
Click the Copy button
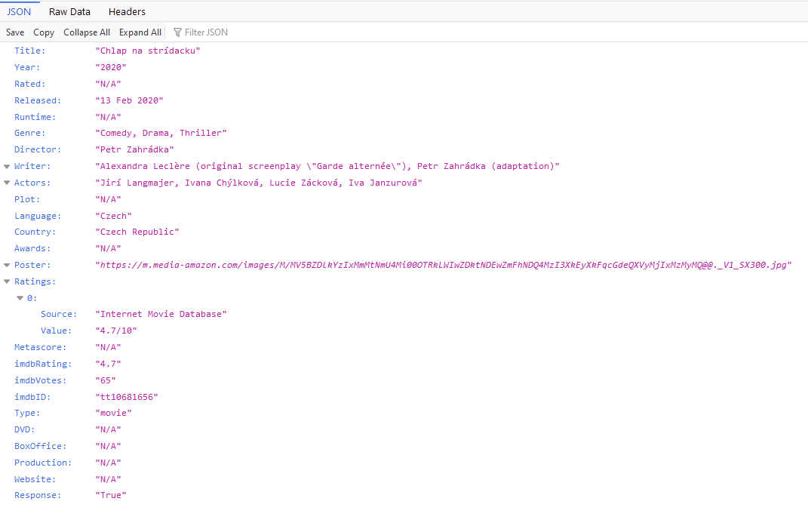pyautogui.click(x=44, y=32)
